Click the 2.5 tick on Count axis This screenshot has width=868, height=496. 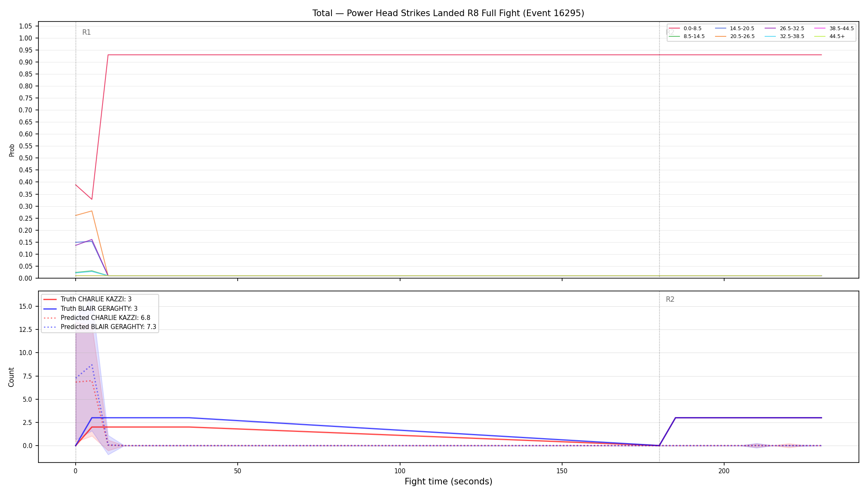(27, 422)
